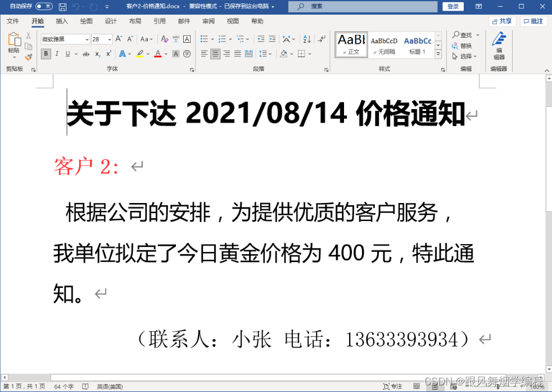Click the 批注 button
The image size is (552, 392).
533,21
